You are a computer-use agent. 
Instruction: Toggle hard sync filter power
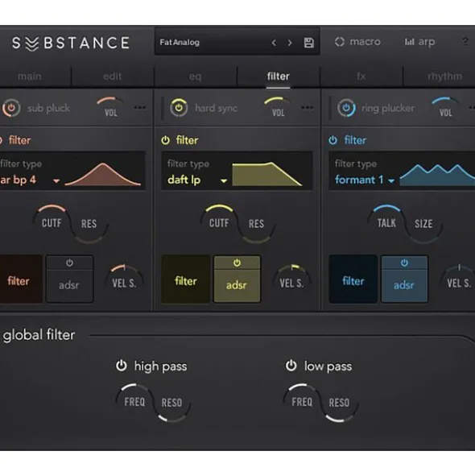[165, 140]
